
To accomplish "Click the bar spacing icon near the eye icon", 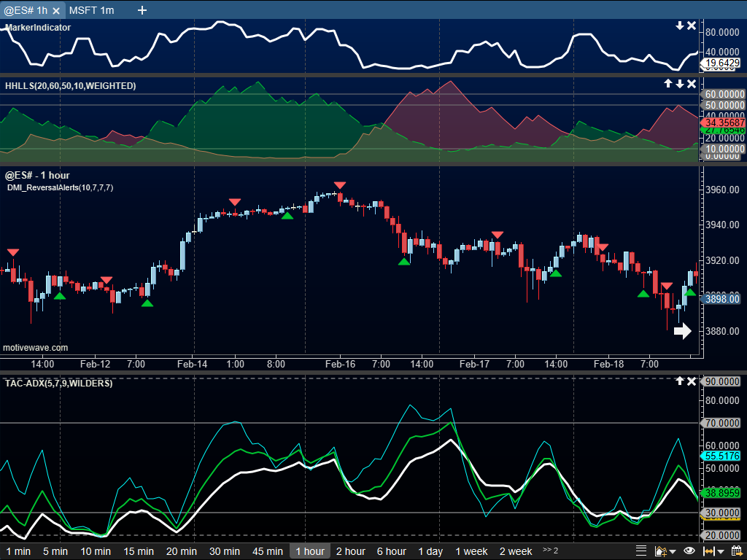I will (708, 551).
